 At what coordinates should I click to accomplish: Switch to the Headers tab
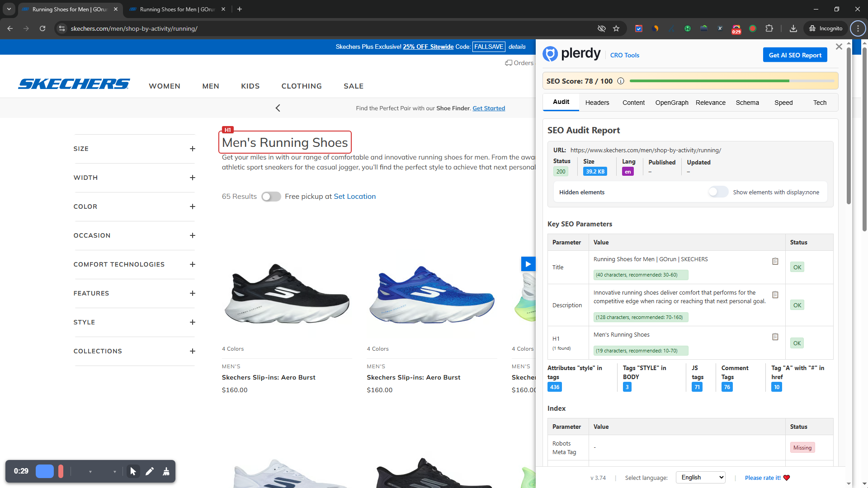point(597,103)
